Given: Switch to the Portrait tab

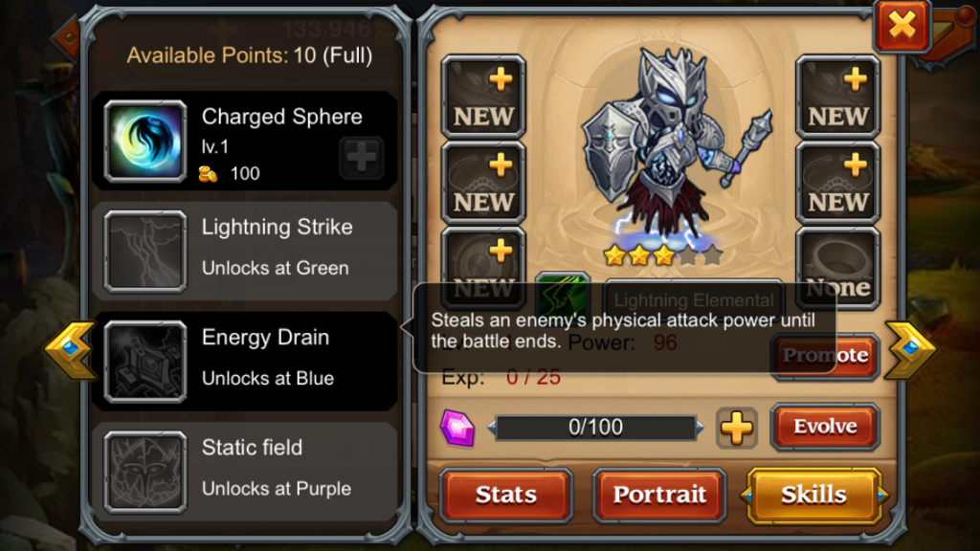Looking at the screenshot, I should click(x=659, y=496).
